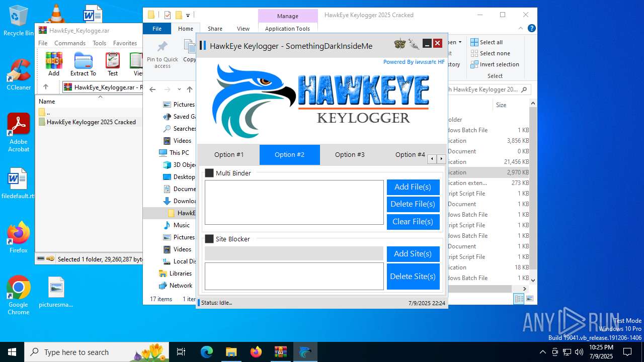Switch to Option #1 tab
644x362 pixels.
(x=229, y=154)
